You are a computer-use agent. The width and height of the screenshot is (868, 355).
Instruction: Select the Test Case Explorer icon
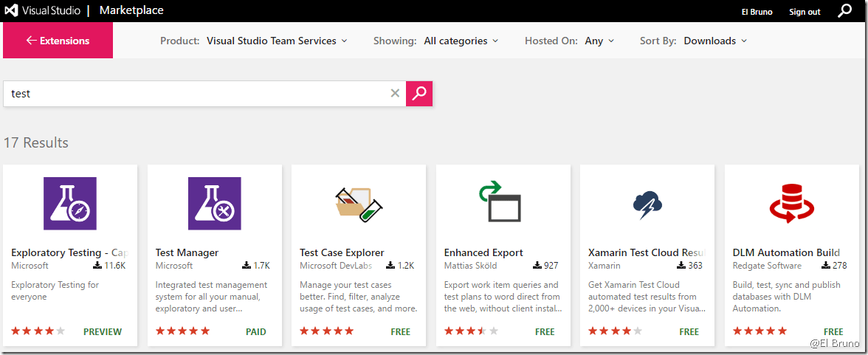[359, 204]
